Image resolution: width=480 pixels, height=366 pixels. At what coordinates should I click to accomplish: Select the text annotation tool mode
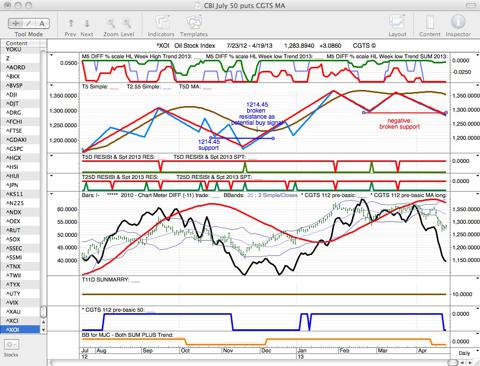coord(42,23)
